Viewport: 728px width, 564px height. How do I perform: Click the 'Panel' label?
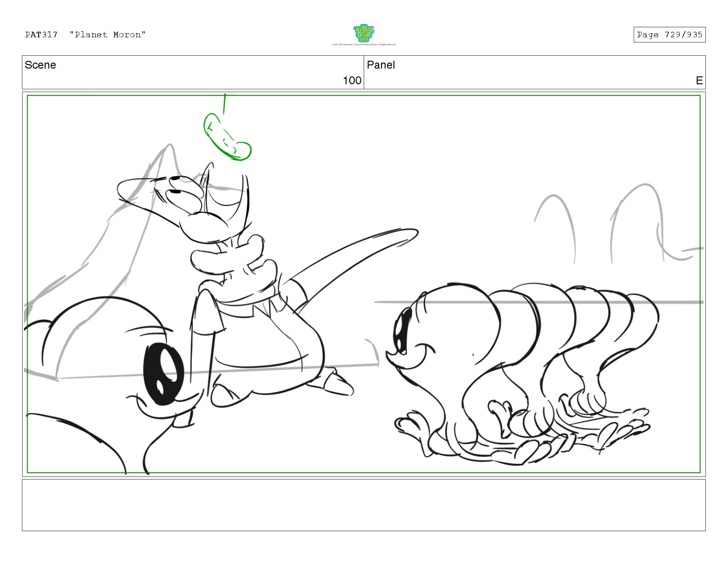pyautogui.click(x=381, y=65)
